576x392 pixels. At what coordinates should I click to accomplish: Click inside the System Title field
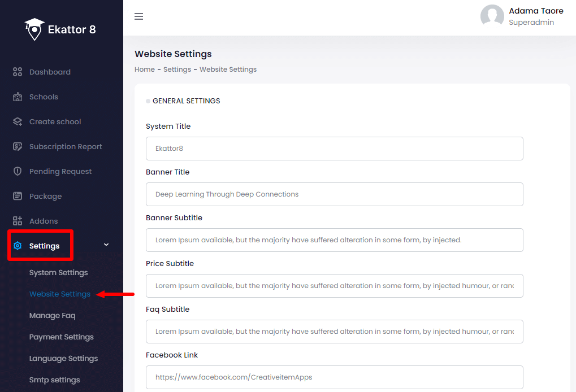[334, 149]
